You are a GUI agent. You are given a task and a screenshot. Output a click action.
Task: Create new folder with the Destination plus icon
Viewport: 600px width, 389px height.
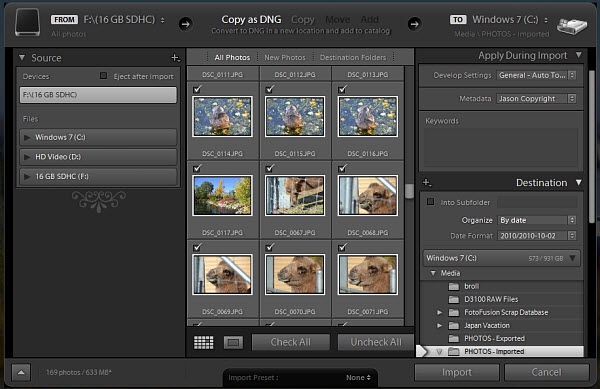[427, 182]
